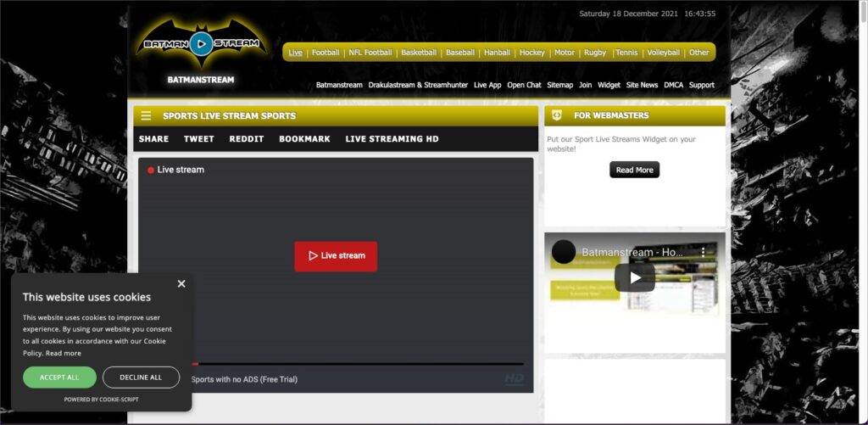
Task: Open the Football category
Action: 325,53
